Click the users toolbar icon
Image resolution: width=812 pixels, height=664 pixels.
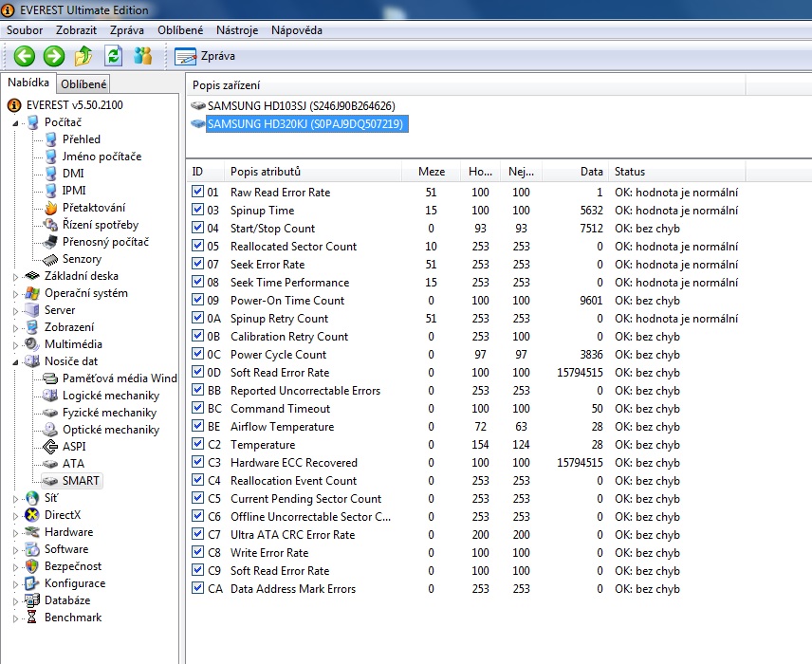143,56
